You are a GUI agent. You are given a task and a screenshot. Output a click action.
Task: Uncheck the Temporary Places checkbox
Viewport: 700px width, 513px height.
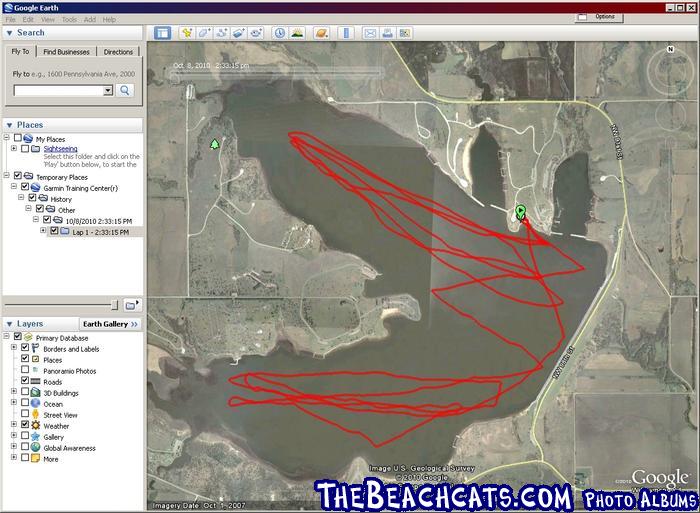point(18,176)
